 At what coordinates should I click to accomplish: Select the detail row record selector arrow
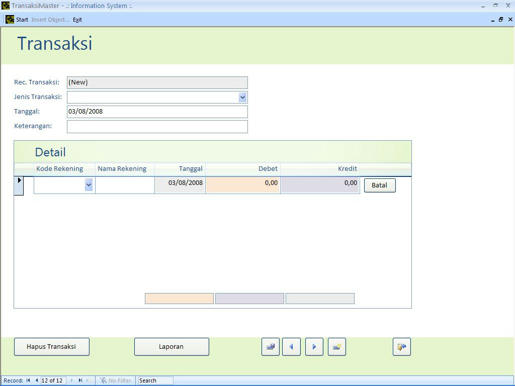19,186
